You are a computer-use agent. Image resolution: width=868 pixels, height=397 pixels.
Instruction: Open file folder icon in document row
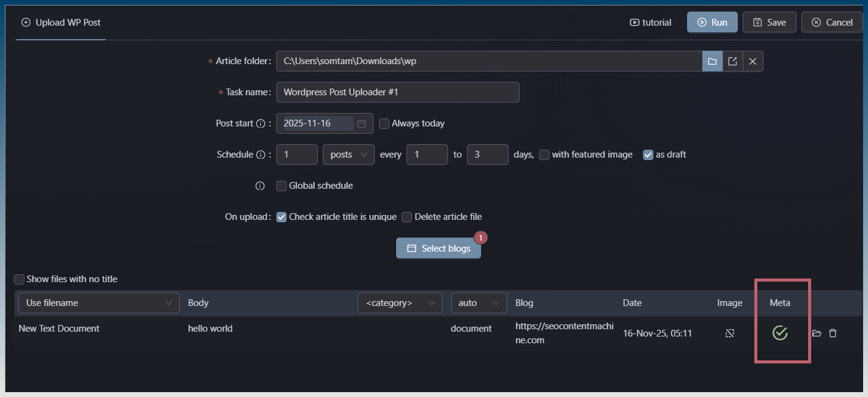(817, 333)
